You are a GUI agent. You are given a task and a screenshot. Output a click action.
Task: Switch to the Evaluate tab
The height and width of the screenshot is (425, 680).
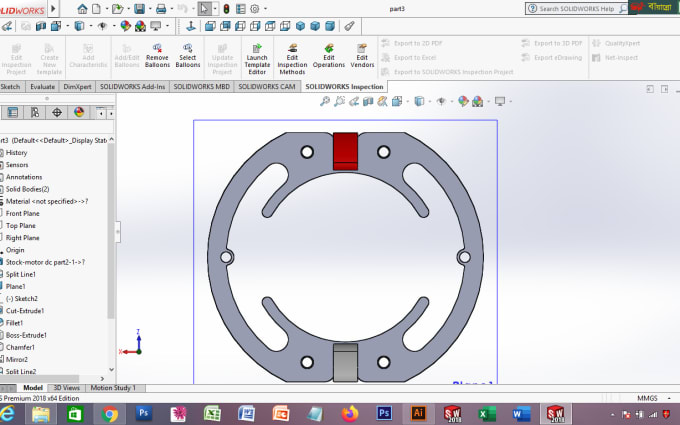[42, 86]
